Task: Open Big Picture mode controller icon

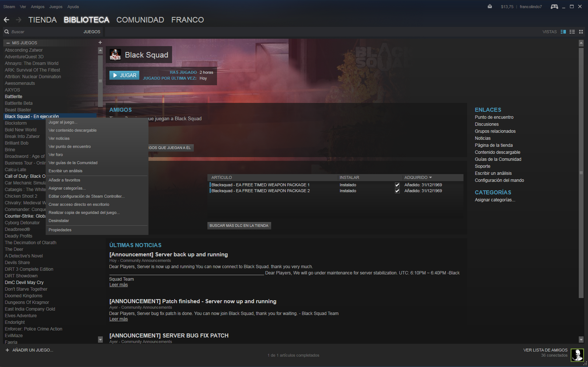Action: [554, 7]
